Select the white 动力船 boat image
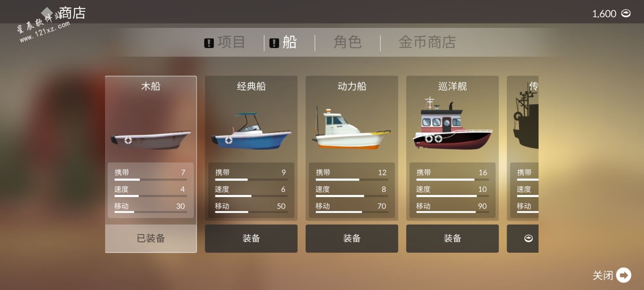Viewport: 644px width, 290px height. (352, 128)
